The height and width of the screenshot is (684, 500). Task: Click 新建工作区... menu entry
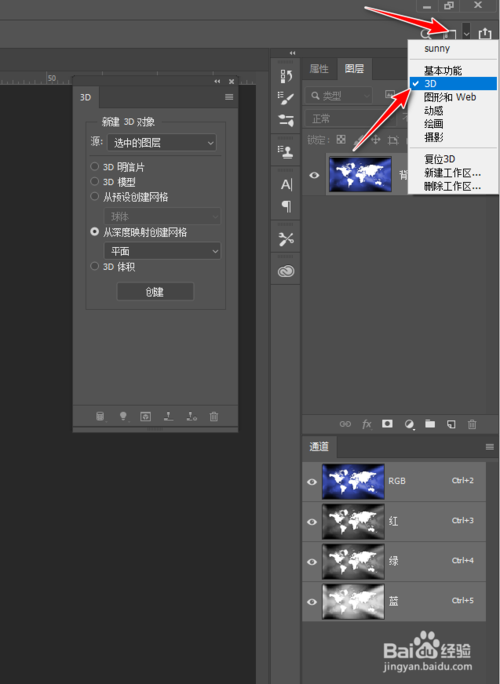pyautogui.click(x=453, y=173)
